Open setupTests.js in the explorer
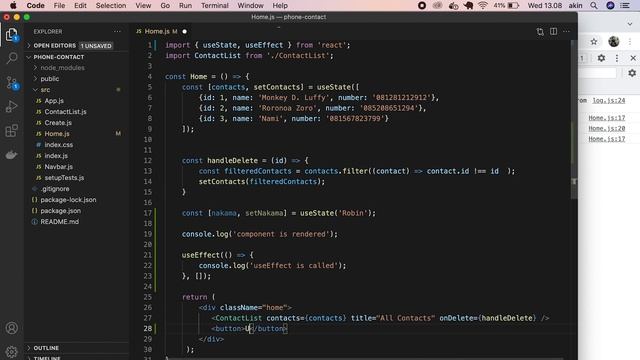 (x=64, y=178)
